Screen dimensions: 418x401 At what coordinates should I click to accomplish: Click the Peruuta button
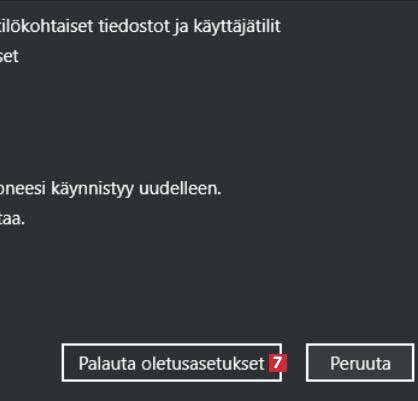(x=360, y=363)
